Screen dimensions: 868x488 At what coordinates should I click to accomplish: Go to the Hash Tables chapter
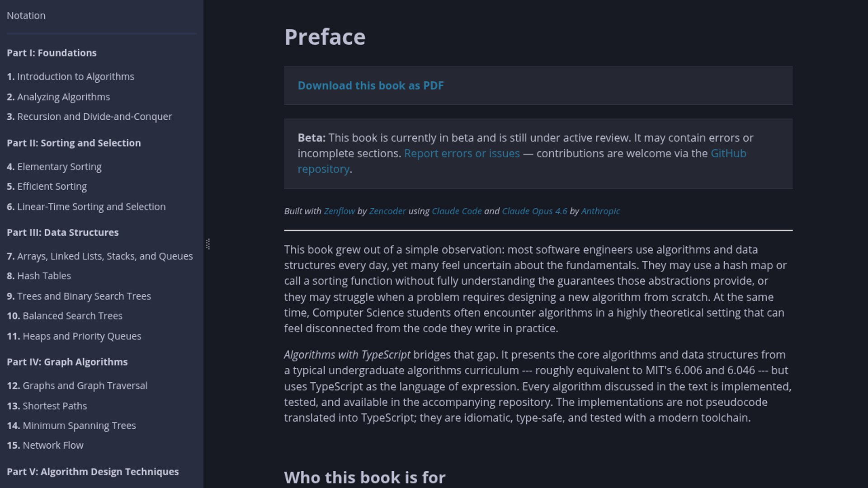click(39, 276)
